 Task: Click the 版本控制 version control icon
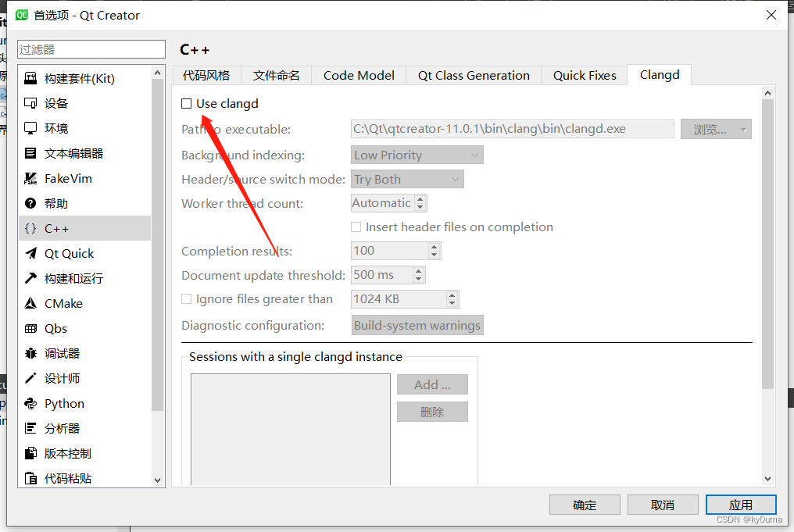coord(31,453)
